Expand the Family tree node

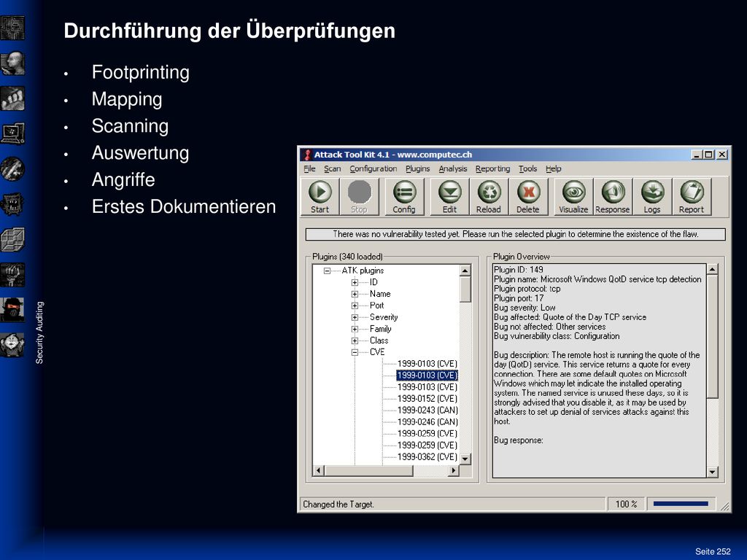pos(355,329)
